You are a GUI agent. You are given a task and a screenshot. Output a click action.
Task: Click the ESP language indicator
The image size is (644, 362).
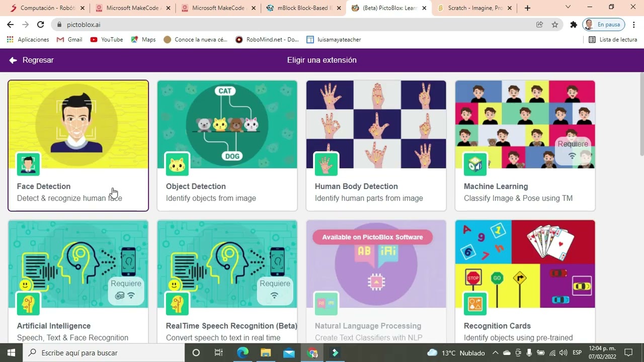(x=577, y=353)
